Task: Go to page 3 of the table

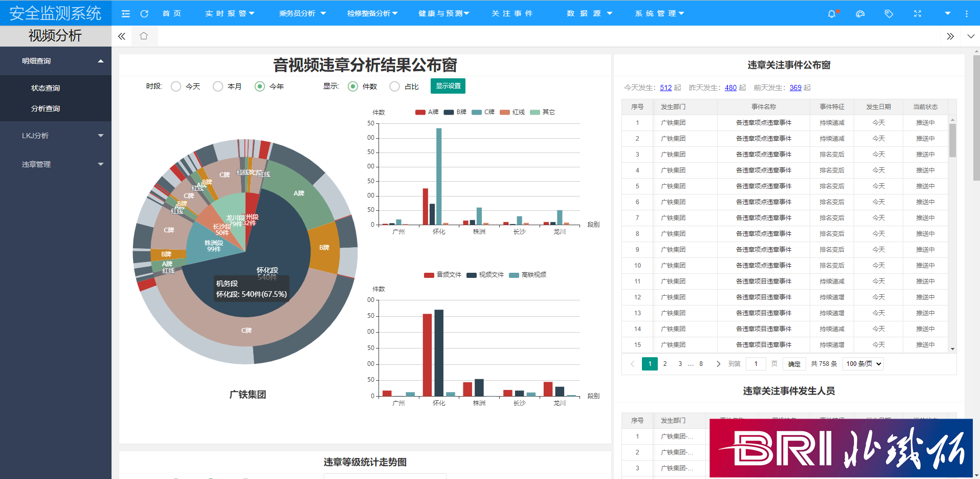Action: click(680, 364)
